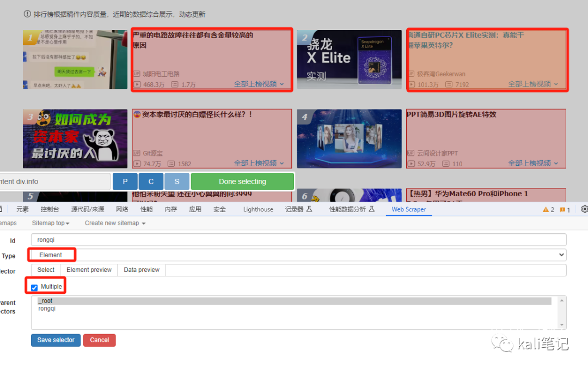Click the warnings count triangle icon
The width and height of the screenshot is (588, 369).
click(546, 209)
